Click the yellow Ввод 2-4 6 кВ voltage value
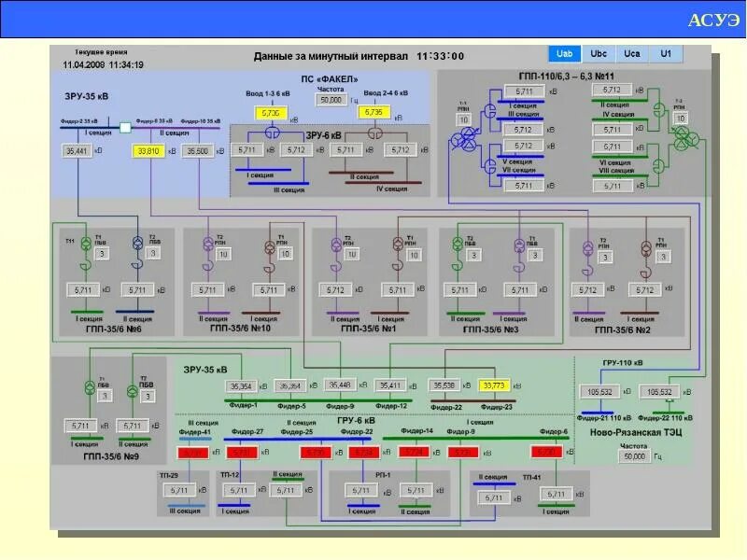 [374, 112]
